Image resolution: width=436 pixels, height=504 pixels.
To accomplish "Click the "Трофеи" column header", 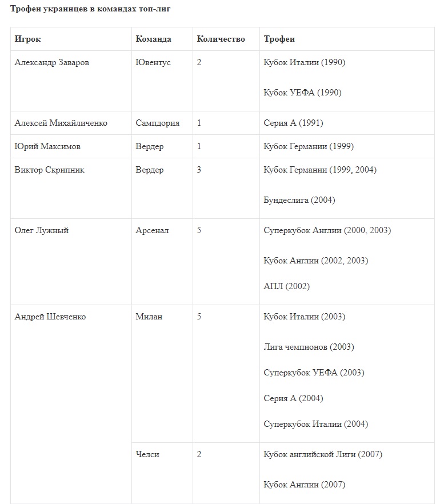I will coord(279,39).
